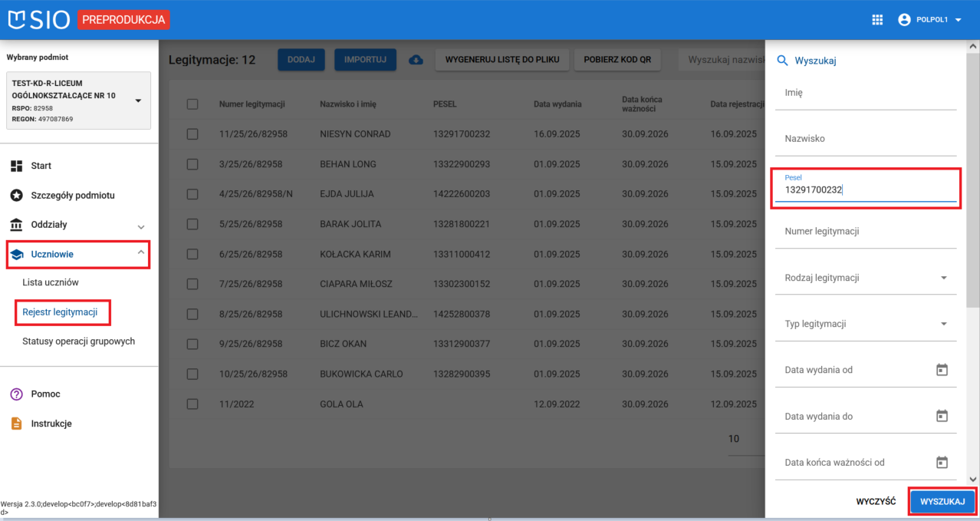Open the Typ legitymacji dropdown
The image size is (980, 521).
point(943,324)
